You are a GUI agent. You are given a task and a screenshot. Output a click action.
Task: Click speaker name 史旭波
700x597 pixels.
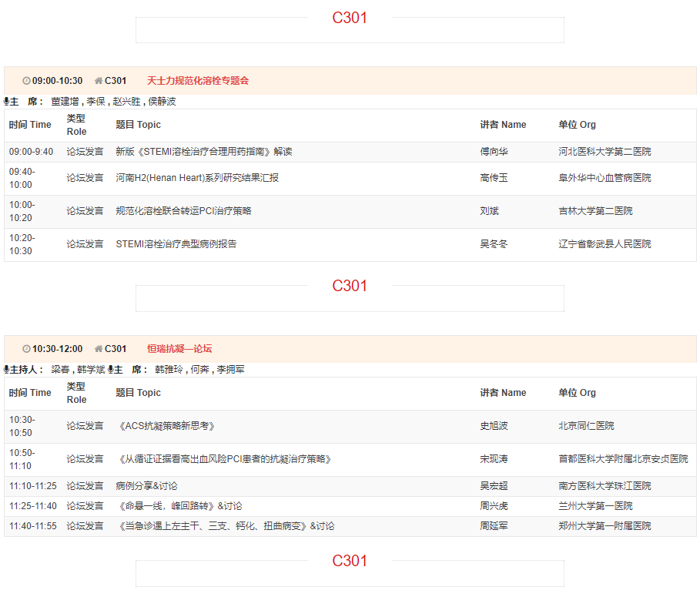coord(494,426)
